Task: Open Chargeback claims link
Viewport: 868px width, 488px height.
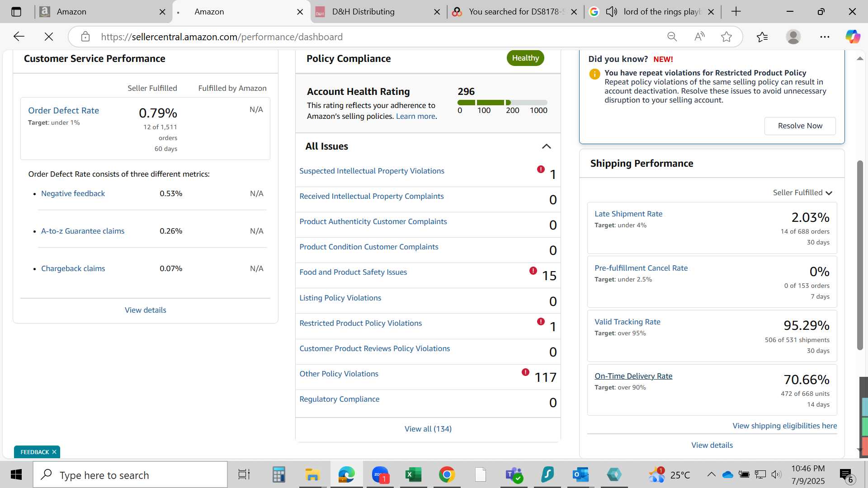Action: point(73,268)
